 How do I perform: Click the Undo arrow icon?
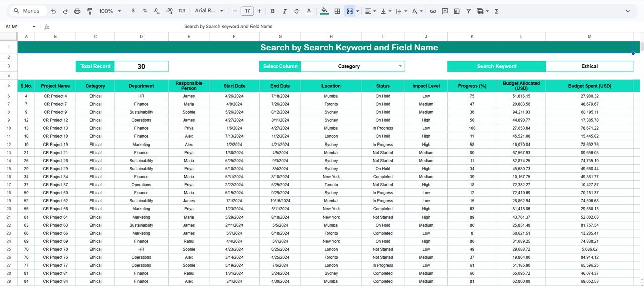point(53,11)
